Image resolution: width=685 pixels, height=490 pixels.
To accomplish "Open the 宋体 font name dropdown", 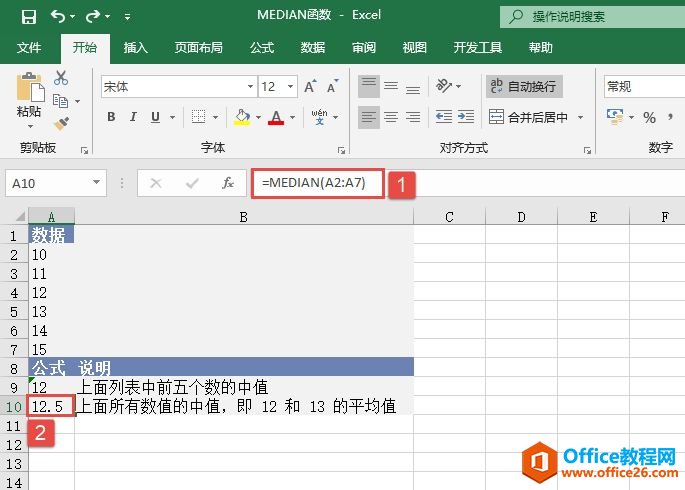I will click(250, 87).
